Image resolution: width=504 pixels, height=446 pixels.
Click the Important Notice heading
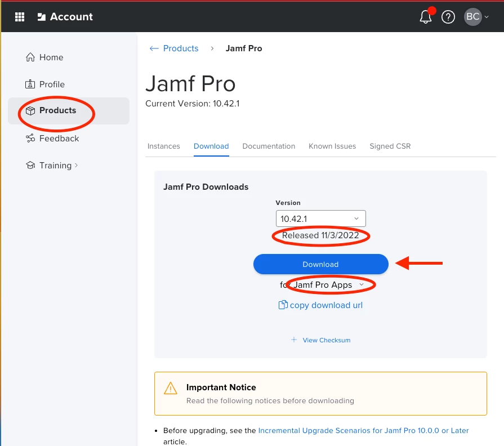pos(221,387)
